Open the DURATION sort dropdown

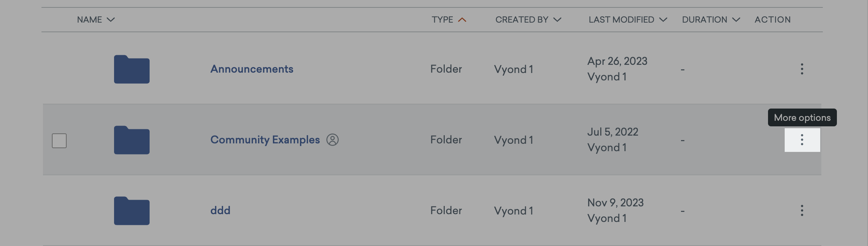tap(735, 20)
